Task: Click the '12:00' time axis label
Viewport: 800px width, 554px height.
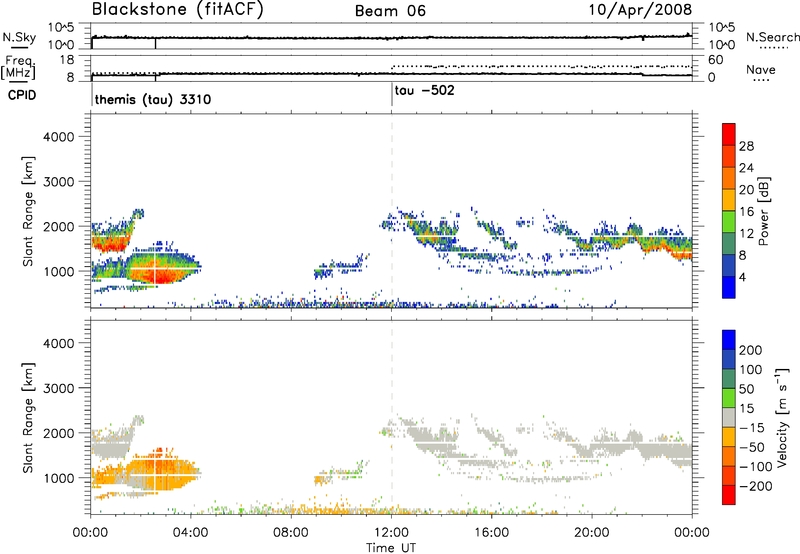Action: click(x=391, y=533)
